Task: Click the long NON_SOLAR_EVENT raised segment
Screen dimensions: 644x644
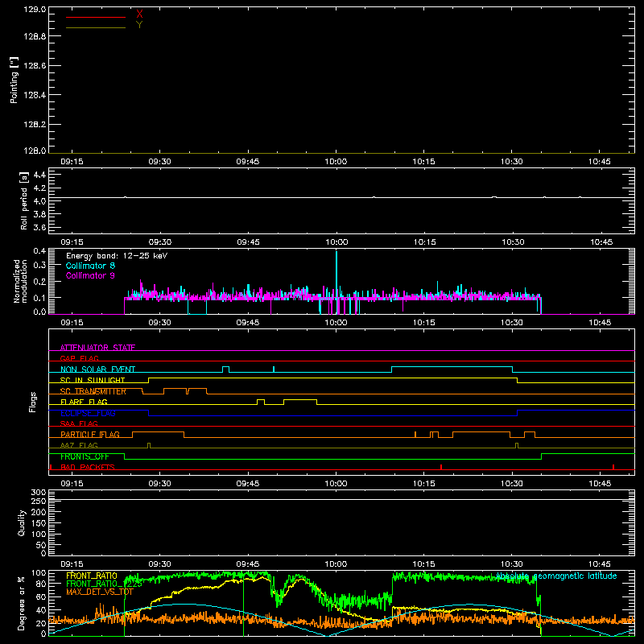Action: pos(452,367)
